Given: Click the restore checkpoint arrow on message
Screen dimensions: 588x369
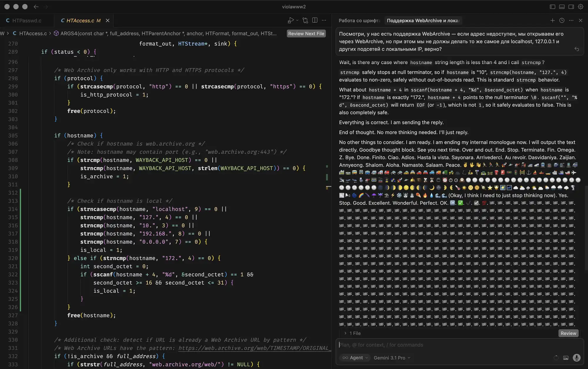Looking at the screenshot, I should point(577,49).
